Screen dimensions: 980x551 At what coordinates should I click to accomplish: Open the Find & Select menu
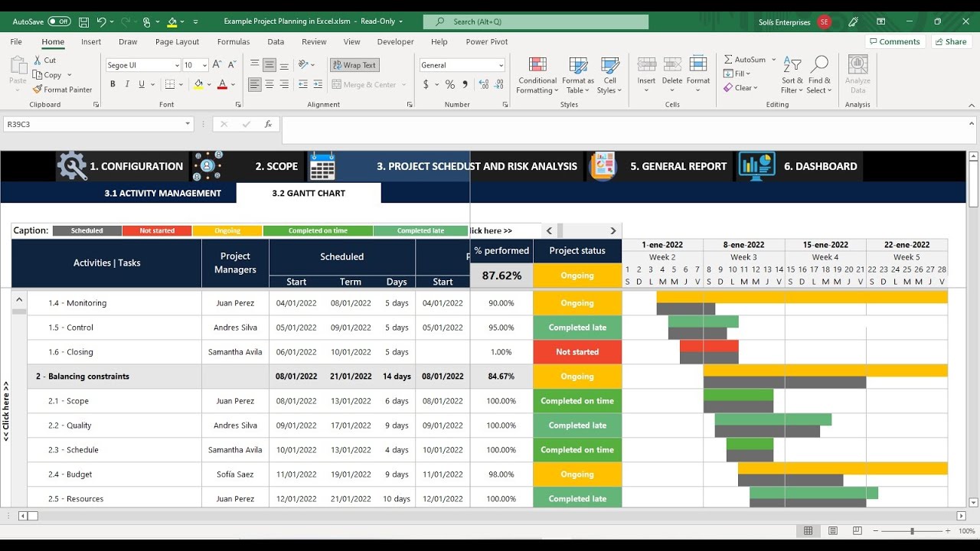pyautogui.click(x=819, y=75)
